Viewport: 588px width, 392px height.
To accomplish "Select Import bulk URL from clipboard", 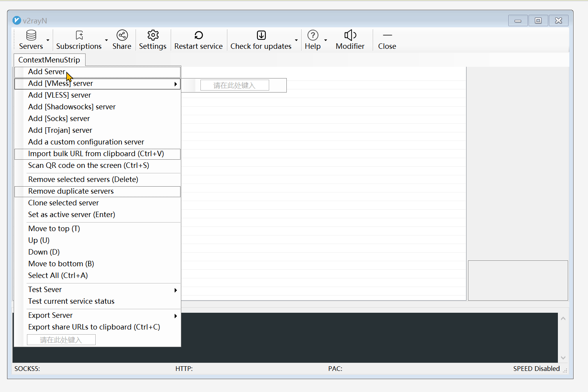I will (96, 154).
